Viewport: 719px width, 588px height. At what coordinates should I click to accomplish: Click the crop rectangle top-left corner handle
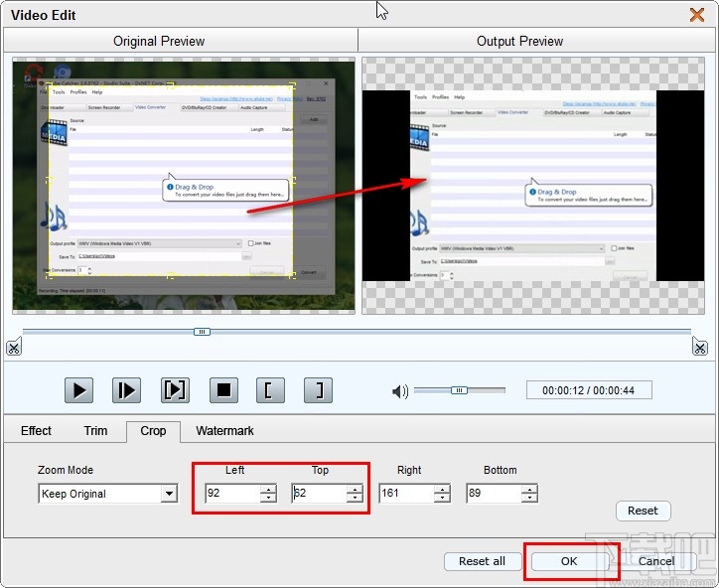(x=51, y=84)
